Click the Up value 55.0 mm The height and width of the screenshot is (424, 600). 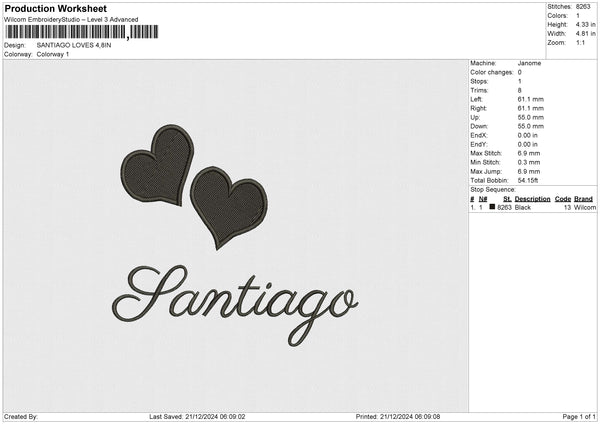[531, 117]
